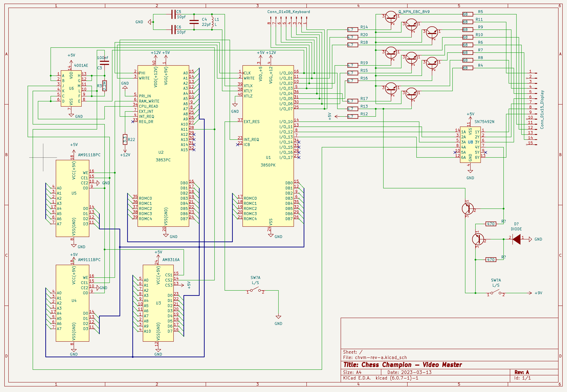The width and height of the screenshot is (567, 392).
Task: Click the RAM_WRITE pin label on U2
Action: tap(149, 101)
